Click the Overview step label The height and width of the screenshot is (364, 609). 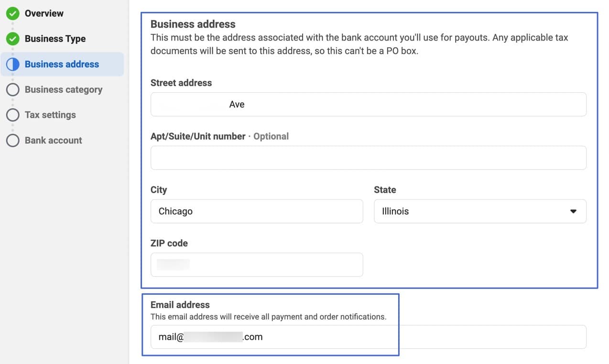coord(44,13)
